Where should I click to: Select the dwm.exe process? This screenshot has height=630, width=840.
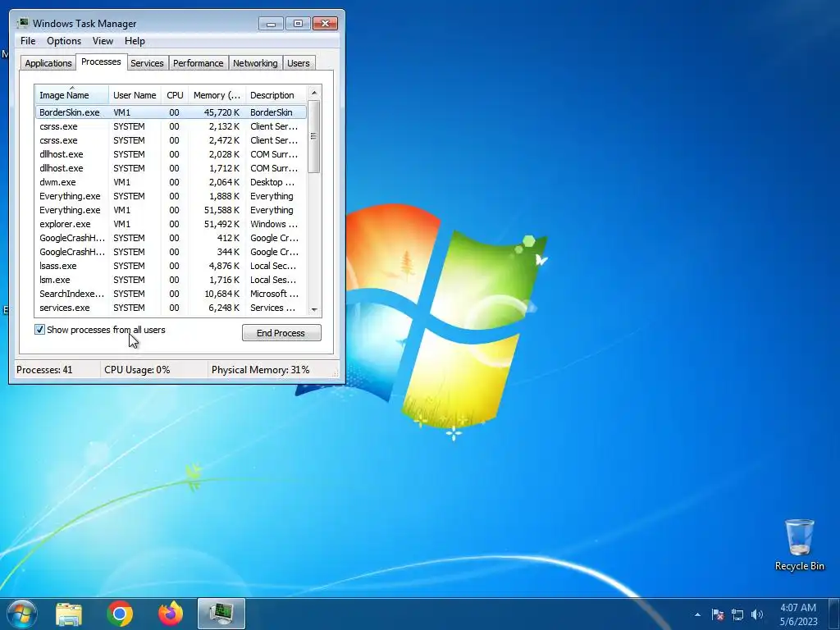pos(171,182)
